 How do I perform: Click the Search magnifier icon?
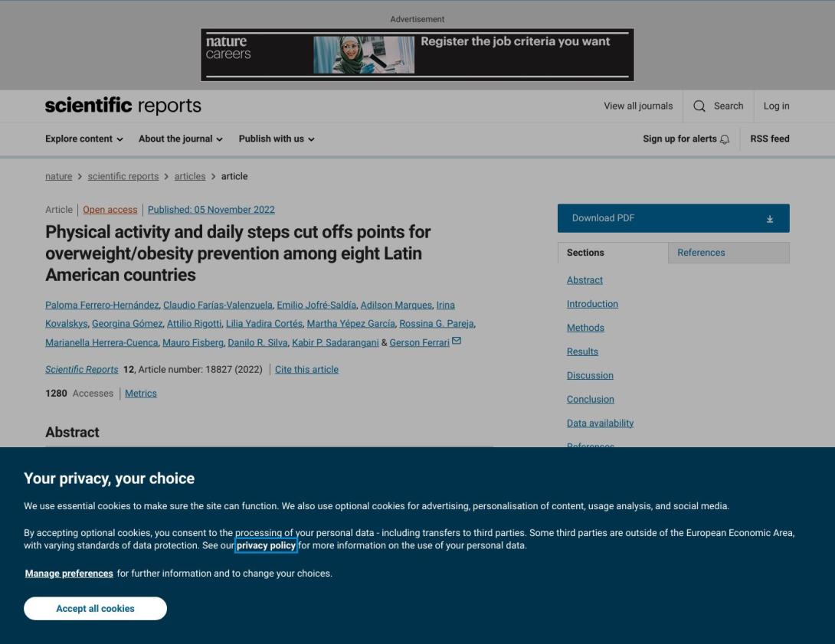[x=699, y=106]
